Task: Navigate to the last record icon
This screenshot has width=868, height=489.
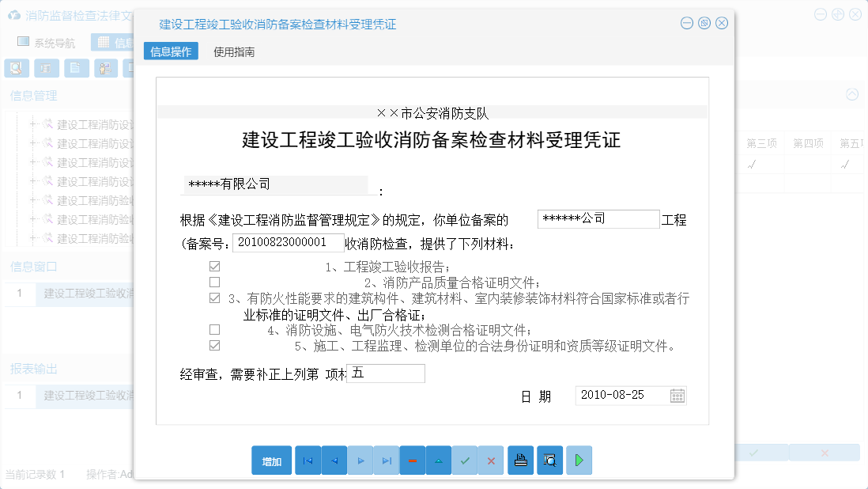Action: (386, 460)
